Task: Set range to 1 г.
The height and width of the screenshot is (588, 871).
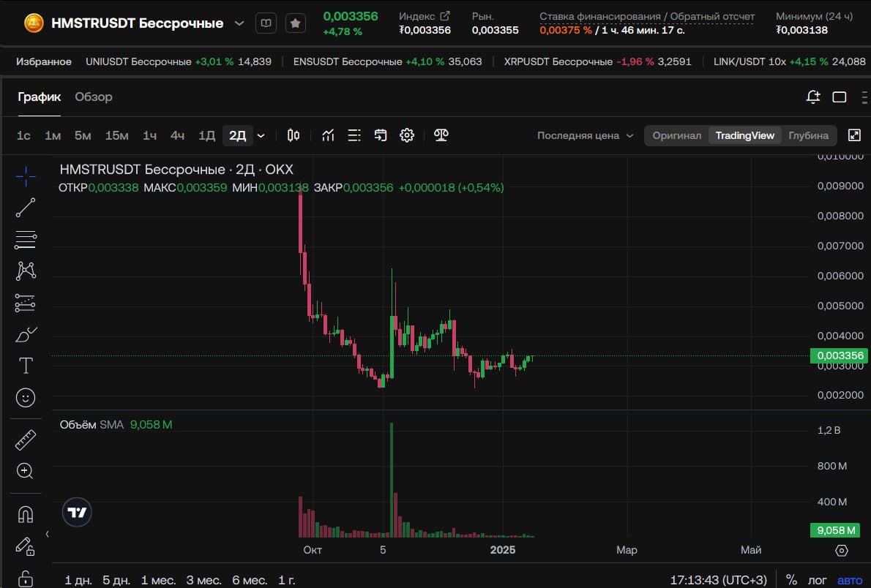Action: pyautogui.click(x=287, y=580)
